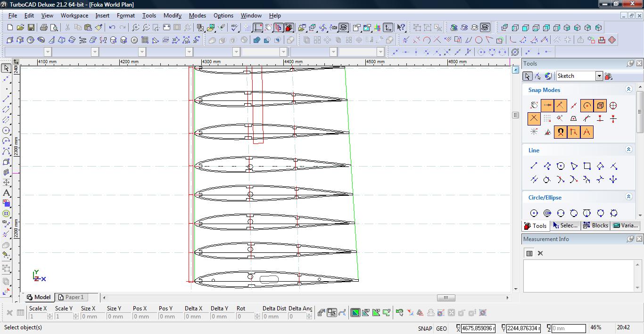The width and height of the screenshot is (644, 334).
Task: Click the Print icon in toolbar
Action: coord(44,28)
